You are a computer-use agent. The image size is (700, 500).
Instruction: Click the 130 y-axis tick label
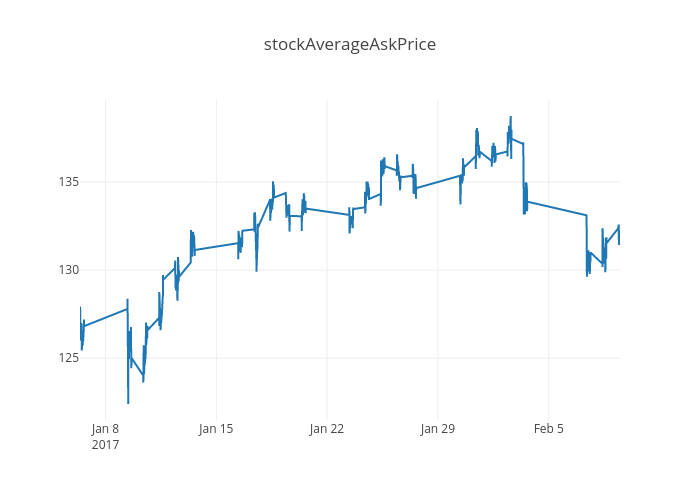69,270
